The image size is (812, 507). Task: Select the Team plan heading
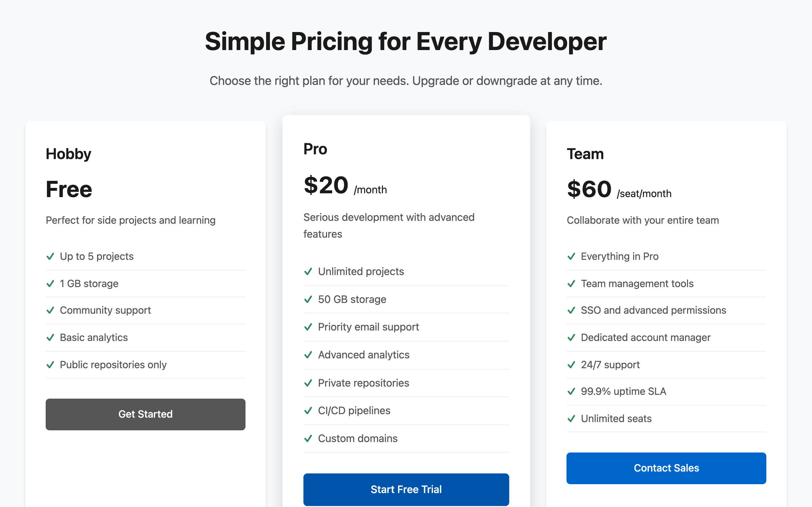pos(585,154)
